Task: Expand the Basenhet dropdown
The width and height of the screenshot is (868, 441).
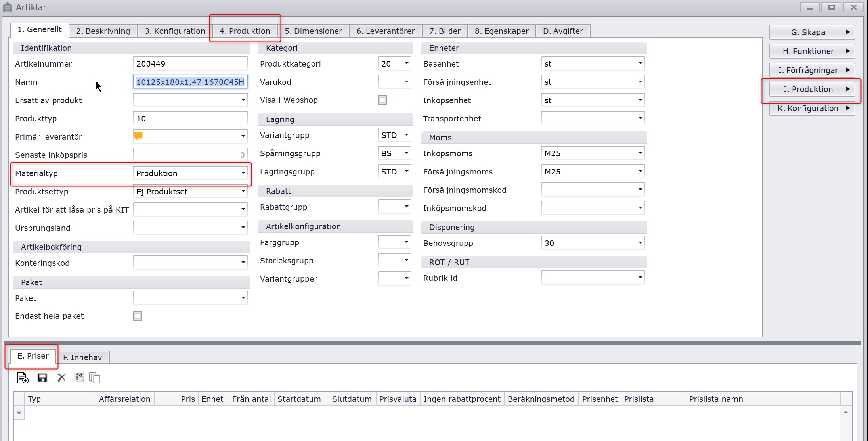Action: [640, 63]
